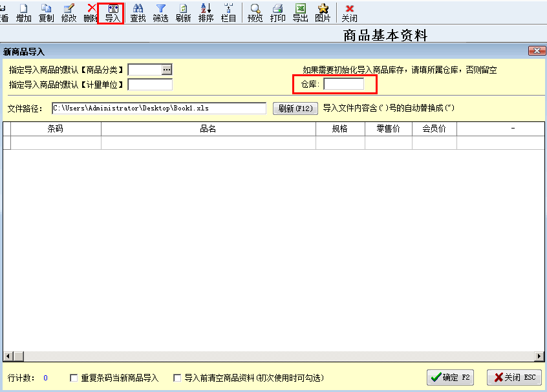This screenshot has width=547, height=392.
Task: Click the 打印 (Print) printer icon
Action: 277,14
